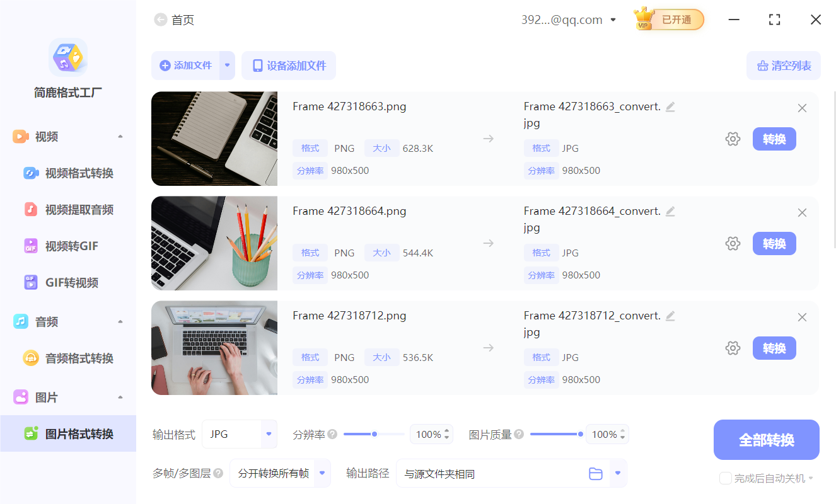Collapse the 视频 category in sidebar

120,136
